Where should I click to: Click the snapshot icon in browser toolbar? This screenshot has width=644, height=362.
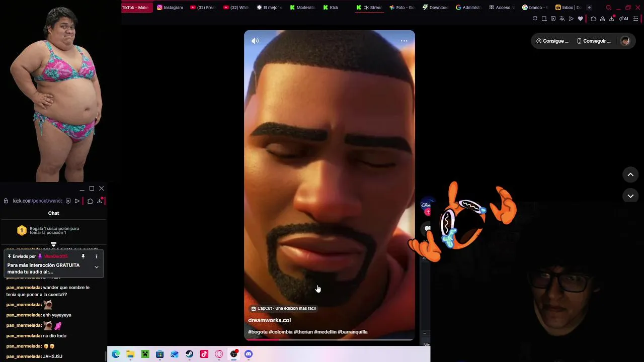[x=544, y=19]
